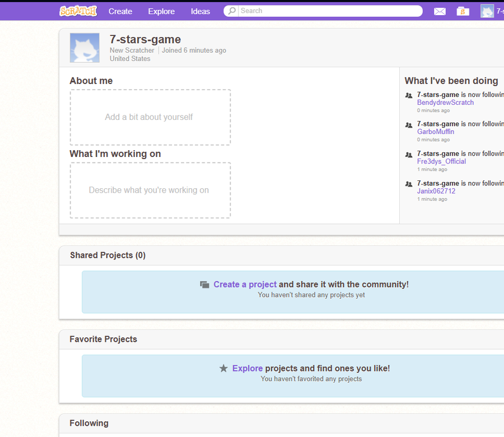Click the Scratch logo in the navbar

(x=78, y=11)
